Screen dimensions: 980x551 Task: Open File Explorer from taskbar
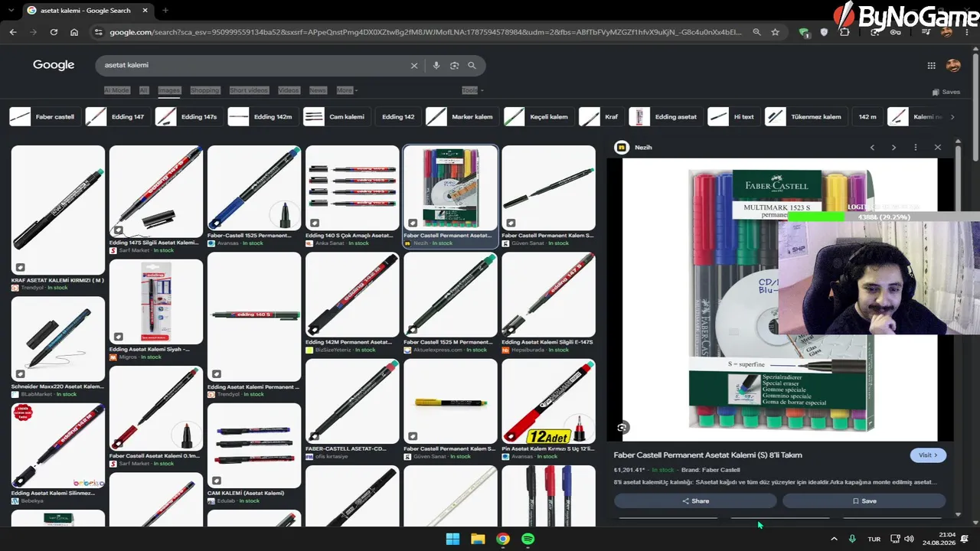point(478,539)
